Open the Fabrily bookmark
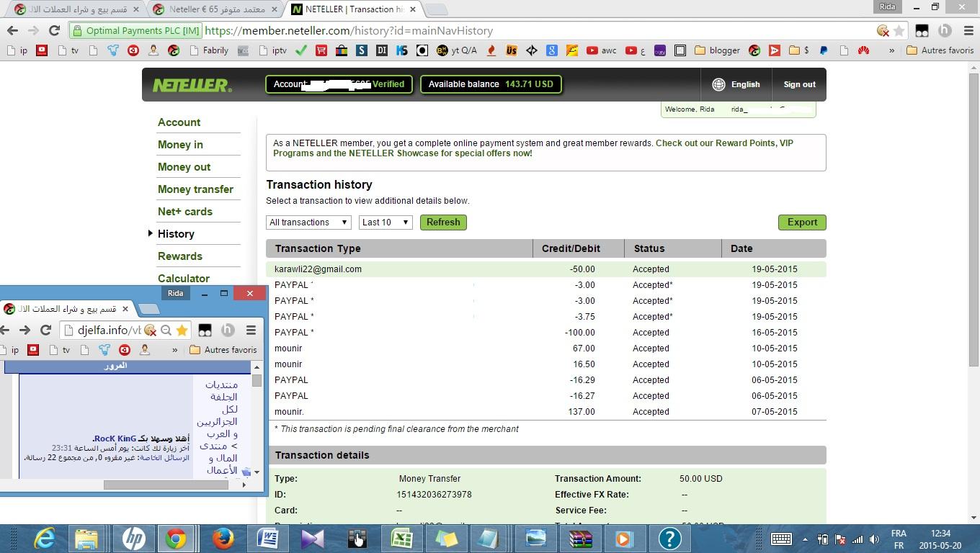This screenshot has height=553, width=980. 209,50
